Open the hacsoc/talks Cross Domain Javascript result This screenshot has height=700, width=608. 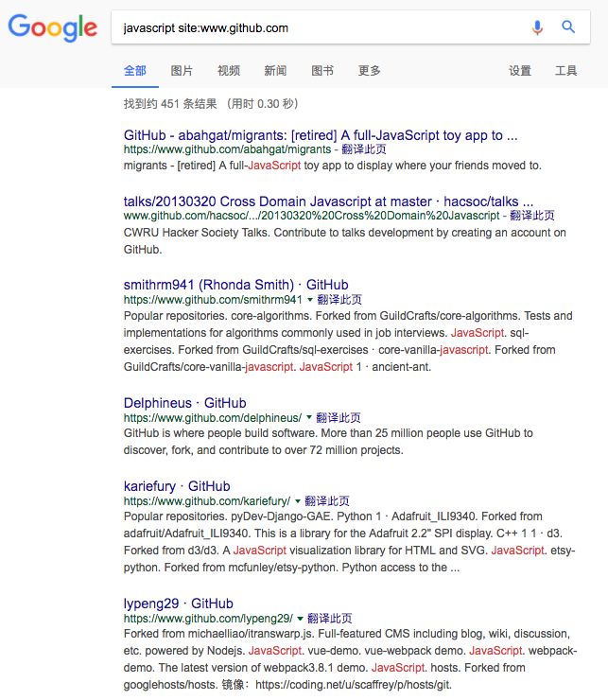coord(328,201)
